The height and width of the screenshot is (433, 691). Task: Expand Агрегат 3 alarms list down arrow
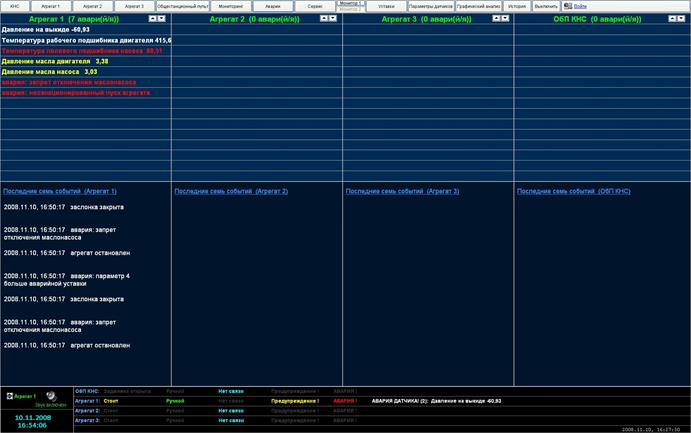(506, 19)
